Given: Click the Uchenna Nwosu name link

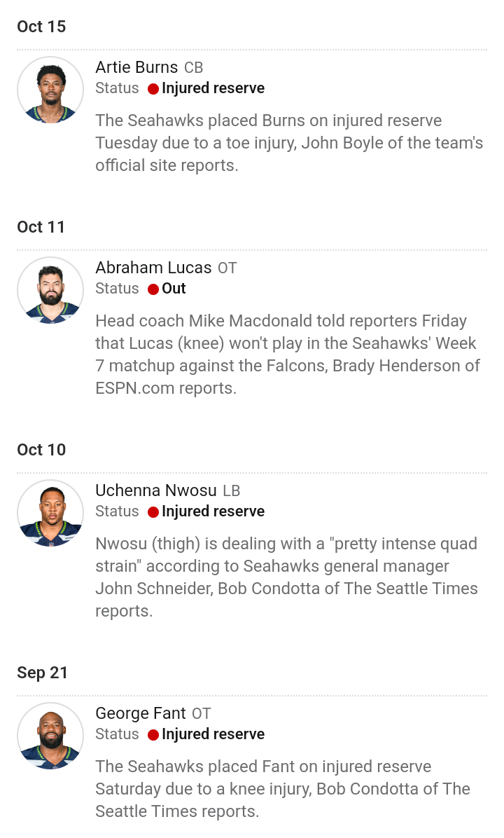Looking at the screenshot, I should pos(156,490).
